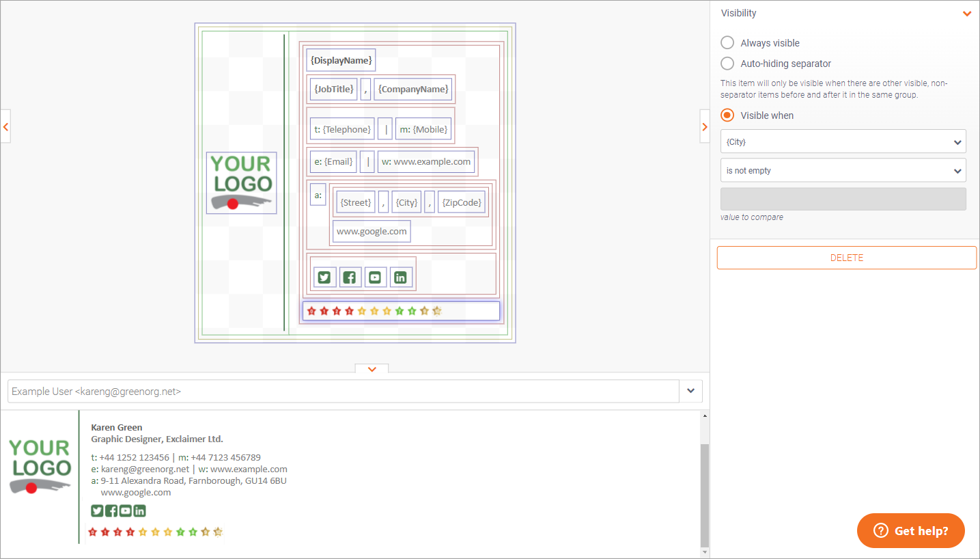Image resolution: width=980 pixels, height=559 pixels.
Task: Click the YOUR LOGO image in the designer
Action: (x=241, y=182)
